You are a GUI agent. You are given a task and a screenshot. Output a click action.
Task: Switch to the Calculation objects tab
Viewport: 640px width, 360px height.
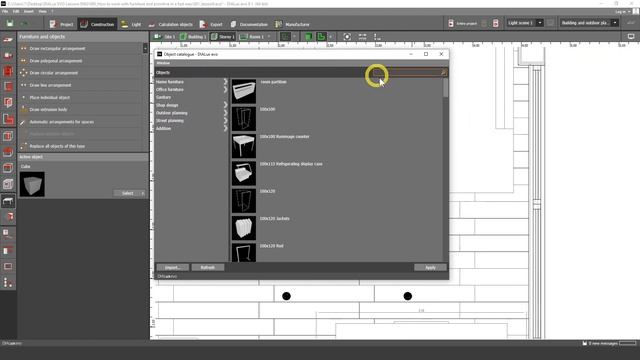click(171, 24)
